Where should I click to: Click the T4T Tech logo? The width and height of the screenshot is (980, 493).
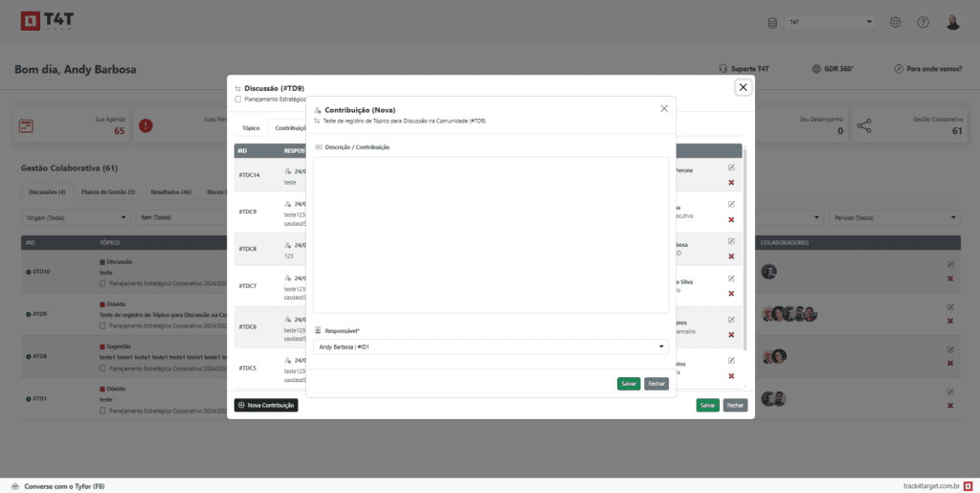pos(43,22)
